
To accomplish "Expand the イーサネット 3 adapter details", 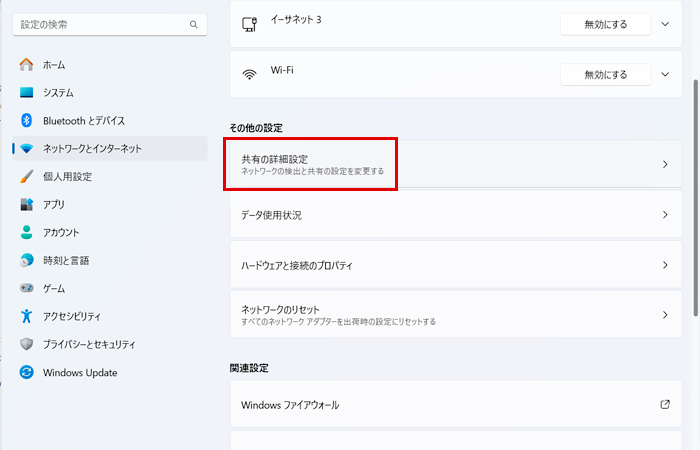I will 665,24.
